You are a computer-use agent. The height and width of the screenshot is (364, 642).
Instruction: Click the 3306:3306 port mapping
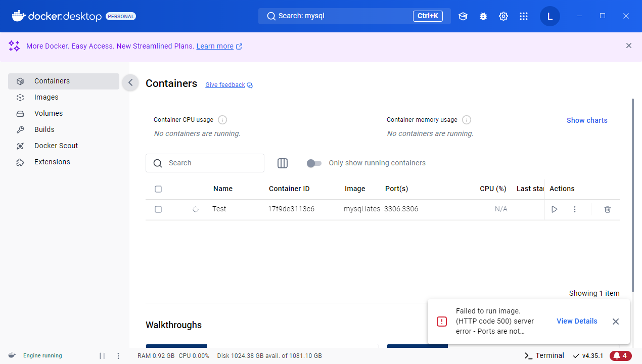pos(401,209)
